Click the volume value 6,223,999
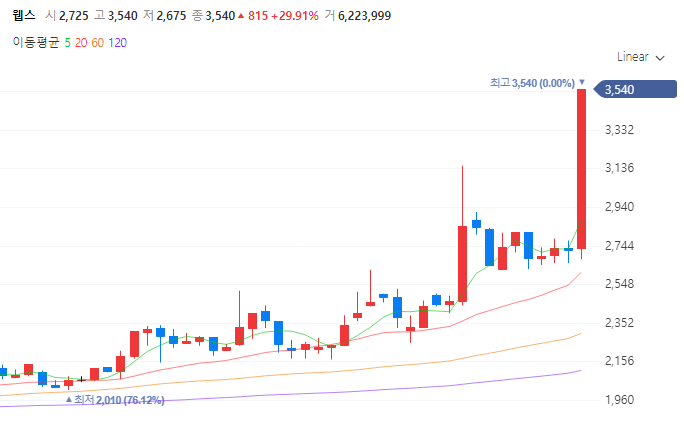This screenshot has height=423, width=684. click(365, 16)
